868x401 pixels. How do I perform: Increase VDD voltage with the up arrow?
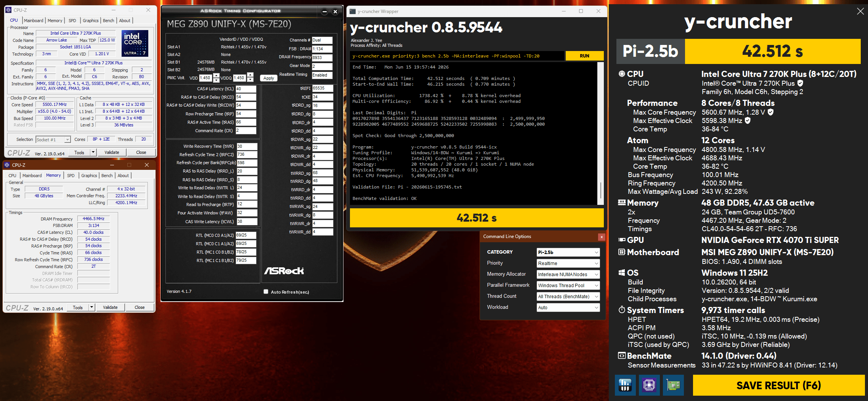(216, 75)
